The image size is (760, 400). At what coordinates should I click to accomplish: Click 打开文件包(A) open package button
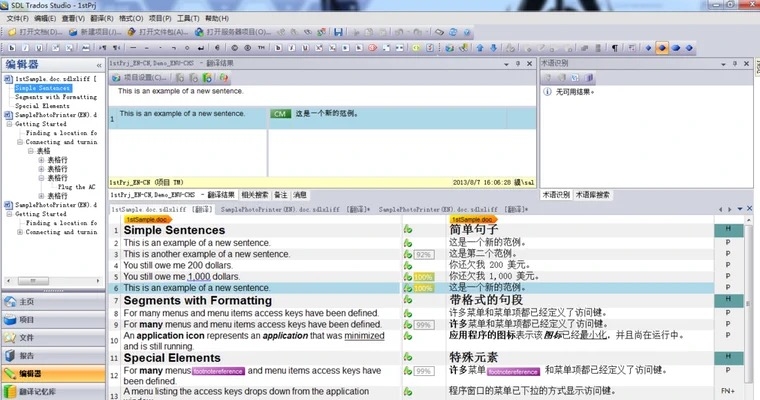(158, 32)
